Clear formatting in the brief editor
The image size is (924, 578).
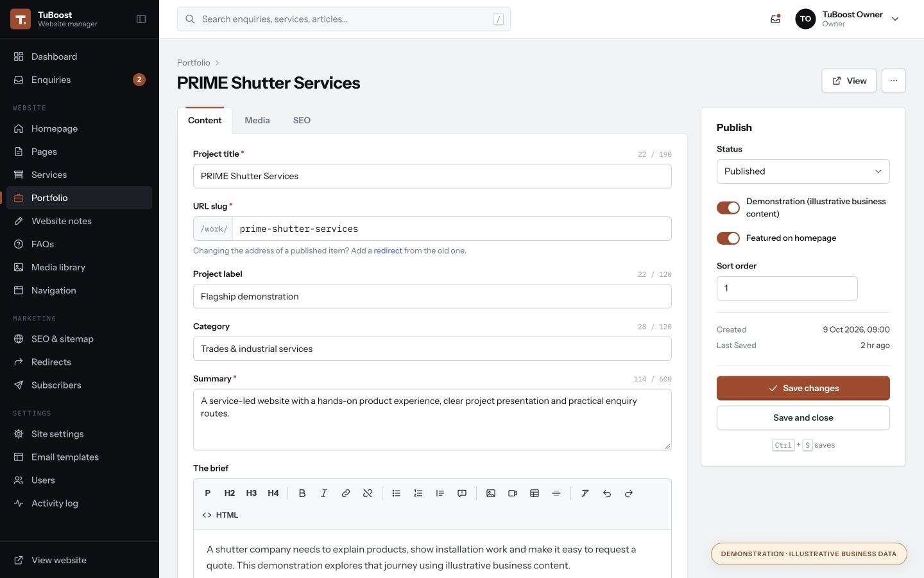click(x=585, y=493)
